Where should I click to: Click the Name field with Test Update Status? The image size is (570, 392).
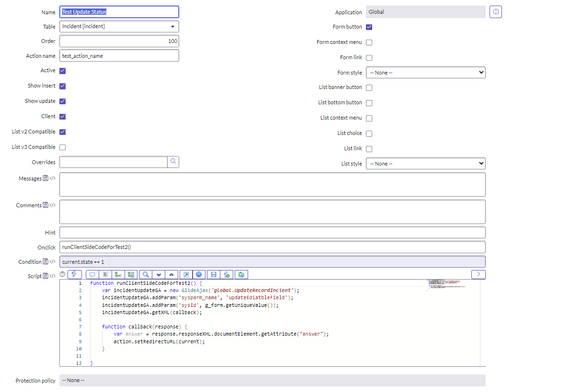[119, 12]
